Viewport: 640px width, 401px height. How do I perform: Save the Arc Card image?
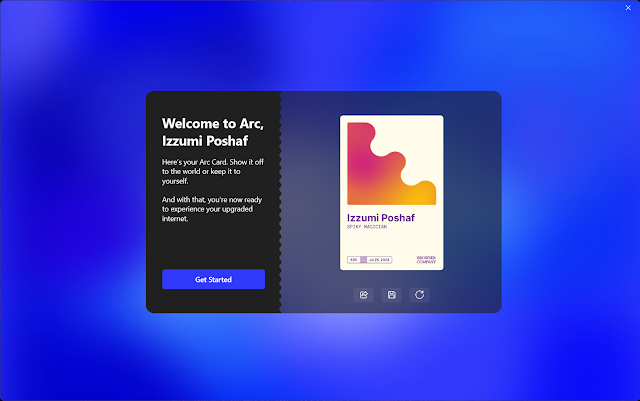click(391, 295)
